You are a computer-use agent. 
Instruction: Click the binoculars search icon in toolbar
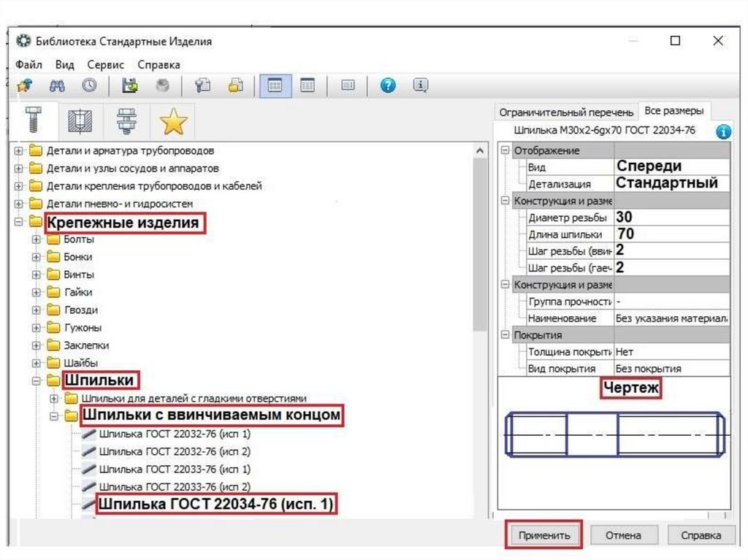57,85
